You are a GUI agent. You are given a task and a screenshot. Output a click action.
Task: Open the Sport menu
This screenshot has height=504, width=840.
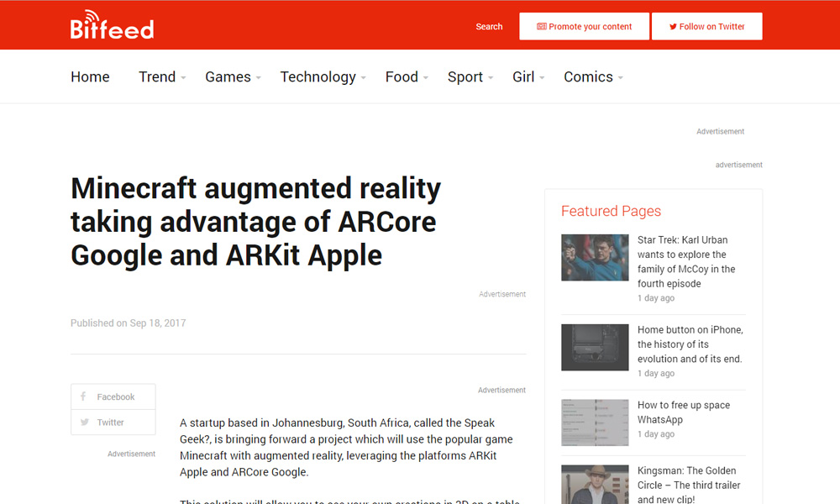(465, 77)
